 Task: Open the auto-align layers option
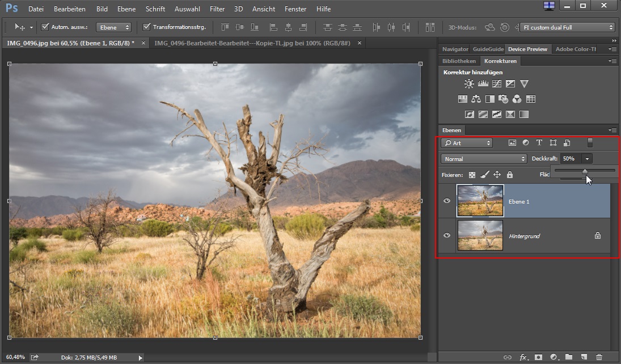tap(430, 27)
